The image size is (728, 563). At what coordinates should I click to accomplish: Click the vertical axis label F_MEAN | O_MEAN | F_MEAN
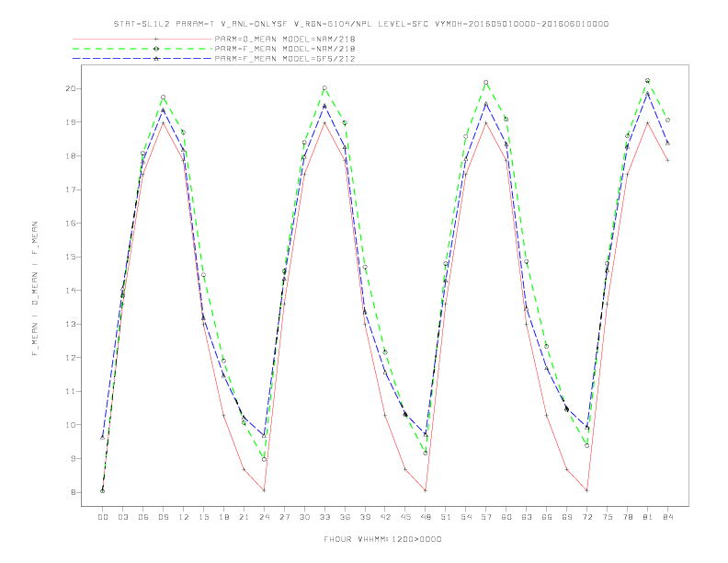click(34, 289)
